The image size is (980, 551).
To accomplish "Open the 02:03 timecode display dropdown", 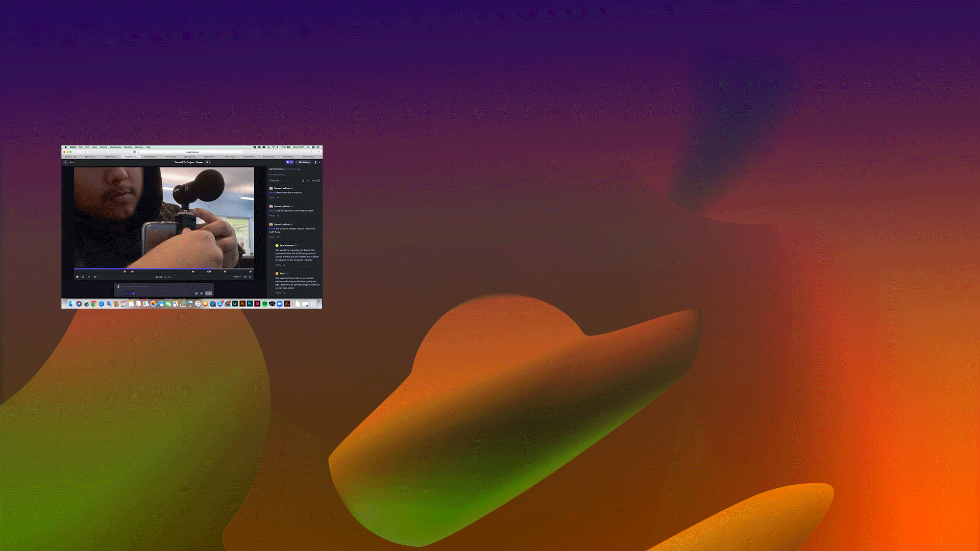I will click(x=163, y=277).
